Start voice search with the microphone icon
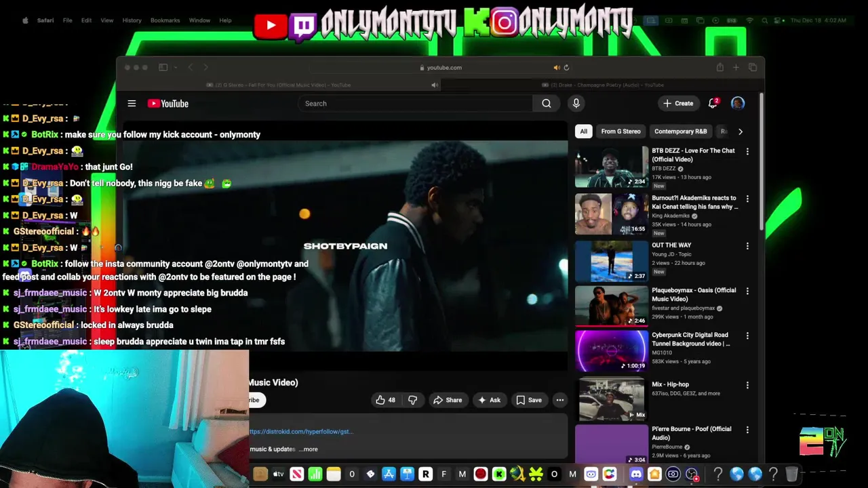The height and width of the screenshot is (488, 868). (576, 103)
